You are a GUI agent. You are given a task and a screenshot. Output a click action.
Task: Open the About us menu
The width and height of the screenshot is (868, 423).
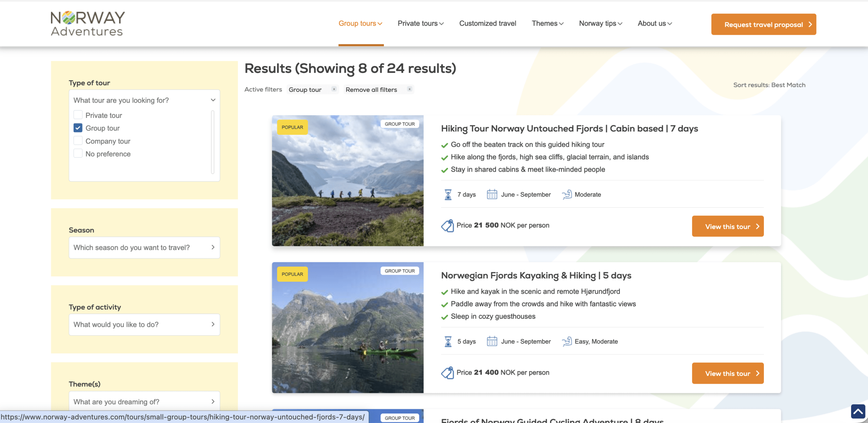pyautogui.click(x=655, y=23)
